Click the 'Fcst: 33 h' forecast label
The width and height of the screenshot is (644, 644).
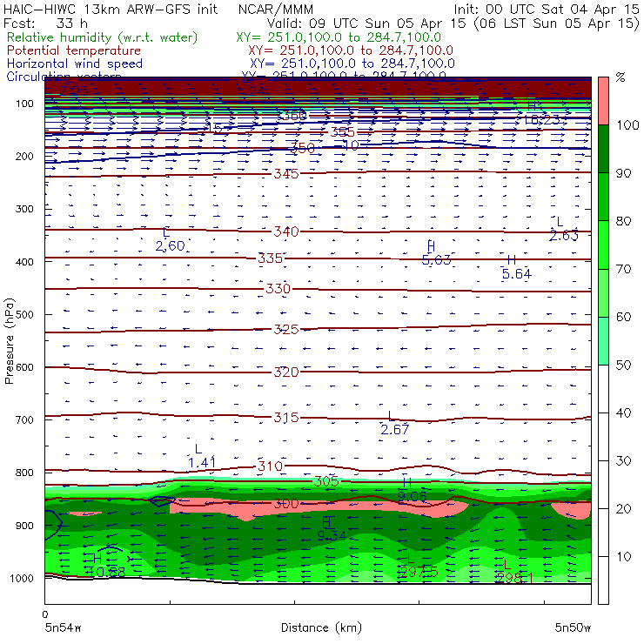[45, 23]
